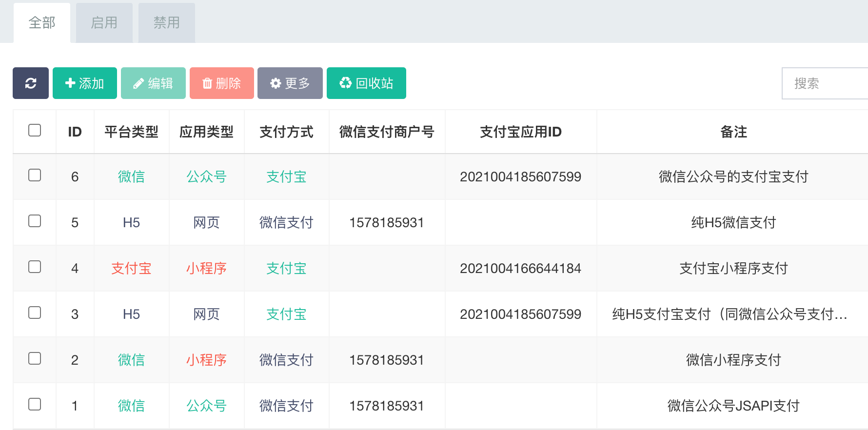Image resolution: width=868 pixels, height=430 pixels.
Task: Click 支付宝 platform type in row 4
Action: click(131, 268)
